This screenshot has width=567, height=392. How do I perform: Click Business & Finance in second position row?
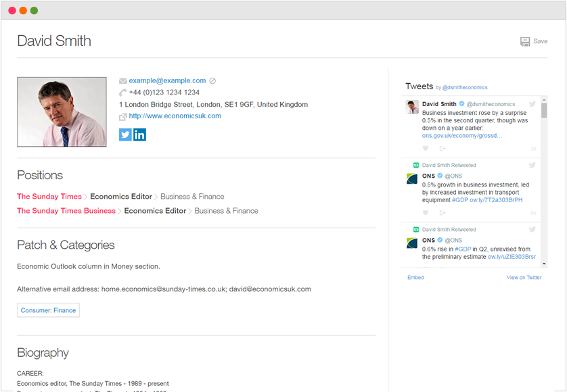click(x=227, y=211)
